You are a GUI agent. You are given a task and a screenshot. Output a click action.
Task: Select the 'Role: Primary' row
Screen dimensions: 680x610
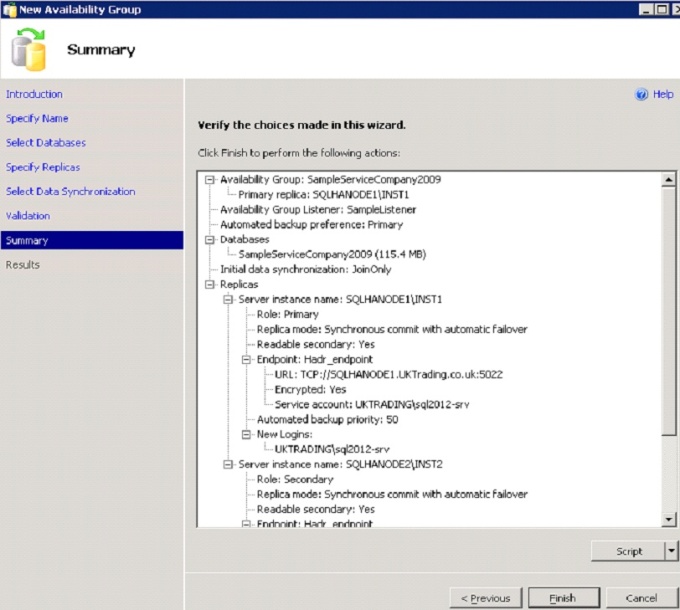click(288, 314)
